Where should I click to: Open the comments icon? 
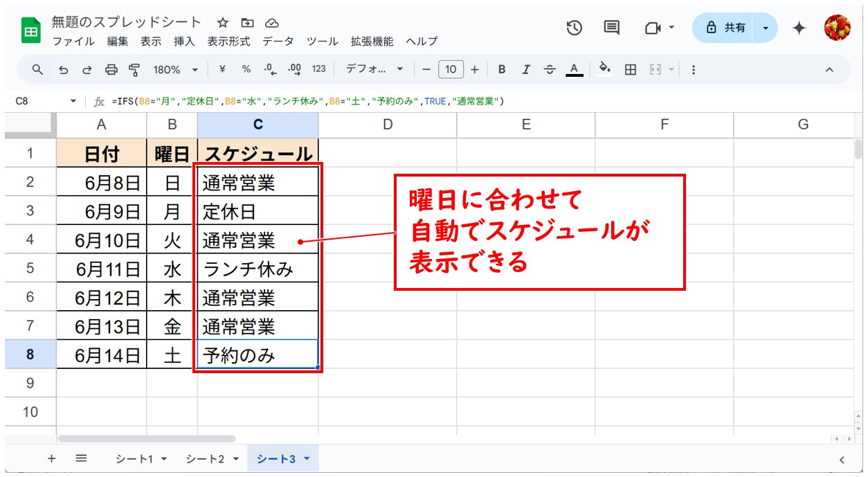click(612, 28)
